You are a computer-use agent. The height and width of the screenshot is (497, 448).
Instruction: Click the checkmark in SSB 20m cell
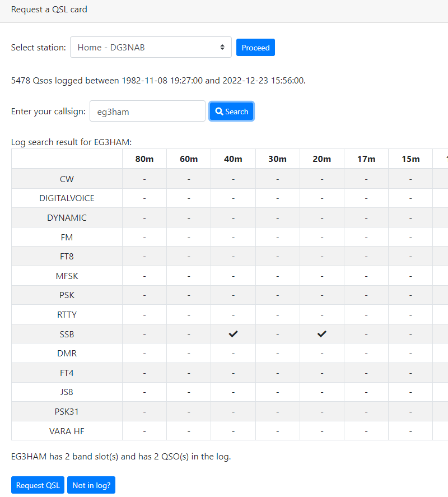click(x=321, y=333)
